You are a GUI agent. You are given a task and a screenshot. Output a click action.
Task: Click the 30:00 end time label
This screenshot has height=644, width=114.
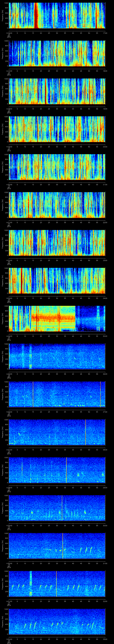[105, 525]
